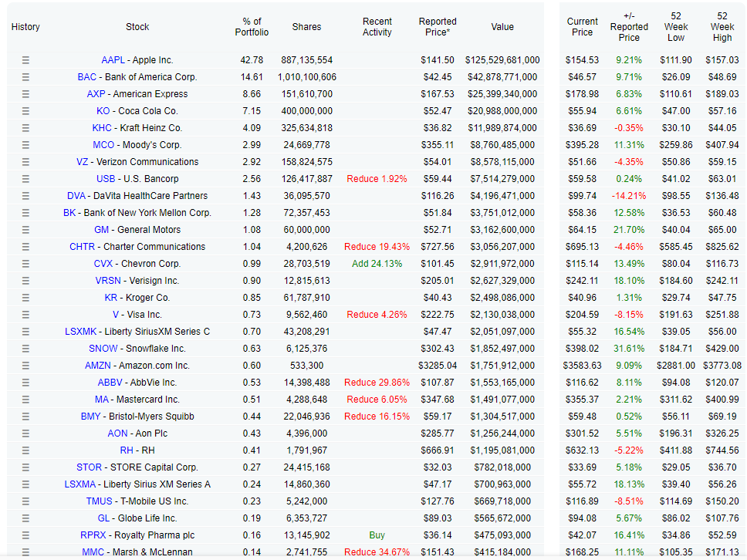
Task: Open the RH ticker link
Action: click(x=127, y=450)
